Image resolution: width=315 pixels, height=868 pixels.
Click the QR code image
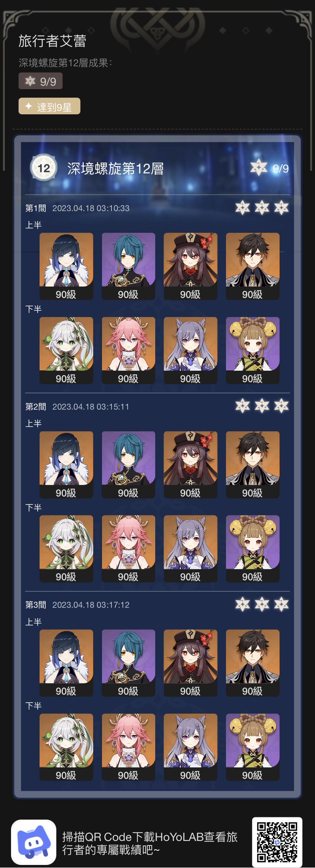[x=277, y=842]
